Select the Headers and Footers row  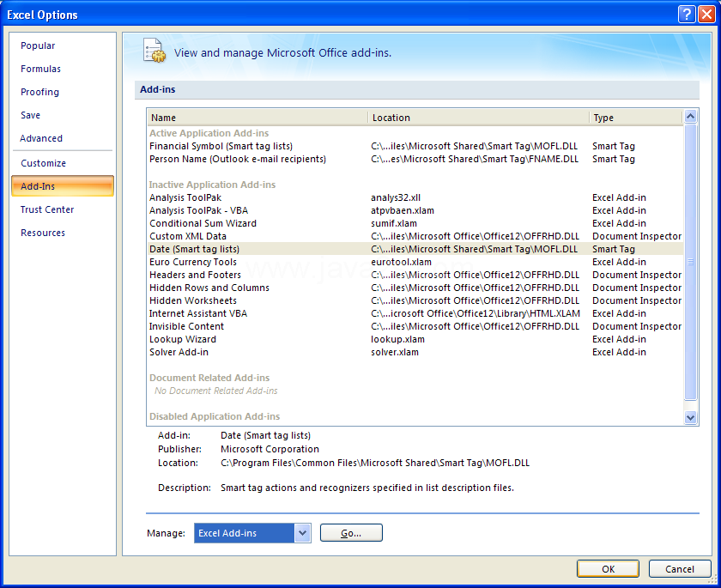click(415, 275)
